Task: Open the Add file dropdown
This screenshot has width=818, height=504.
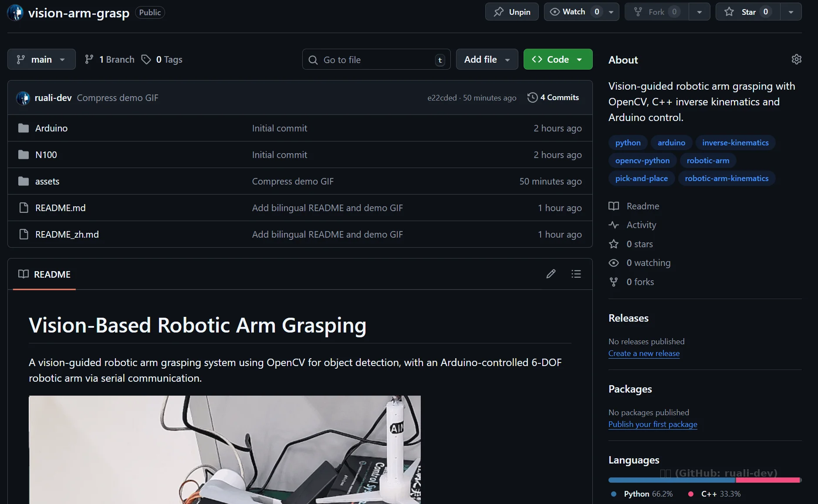Action: click(487, 59)
